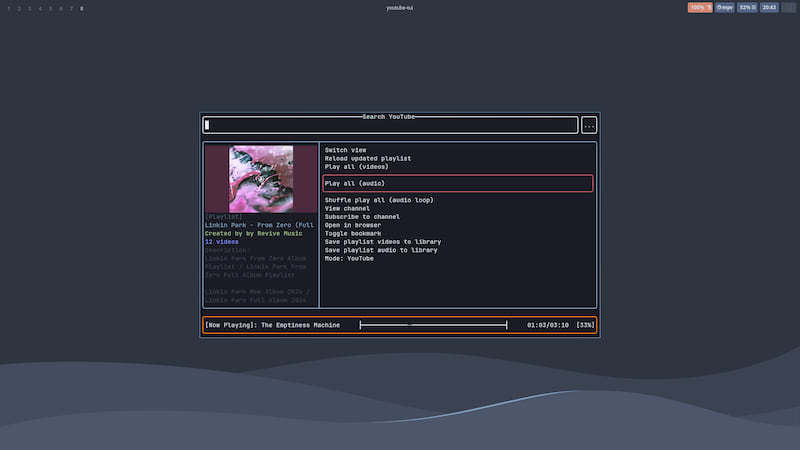Select 'Save playlist videos to library'
800x450 pixels.
tap(383, 242)
